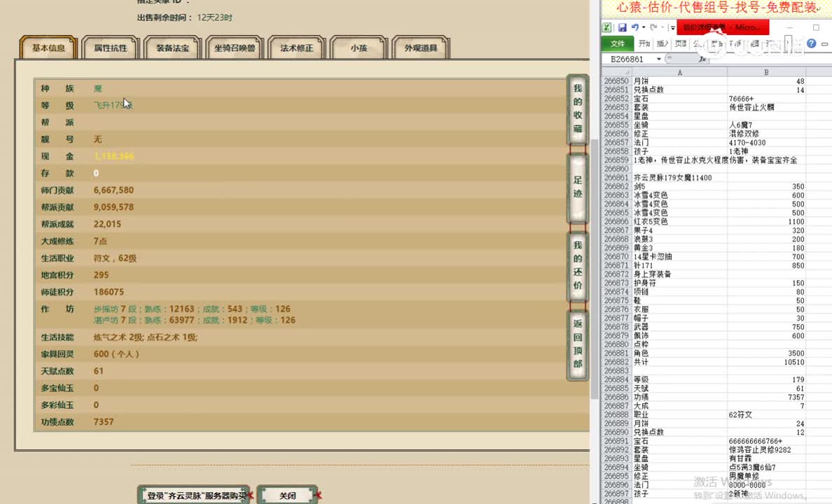832x504 pixels.
Task: Open the 坐骑召唤兽 tab
Action: [x=235, y=48]
